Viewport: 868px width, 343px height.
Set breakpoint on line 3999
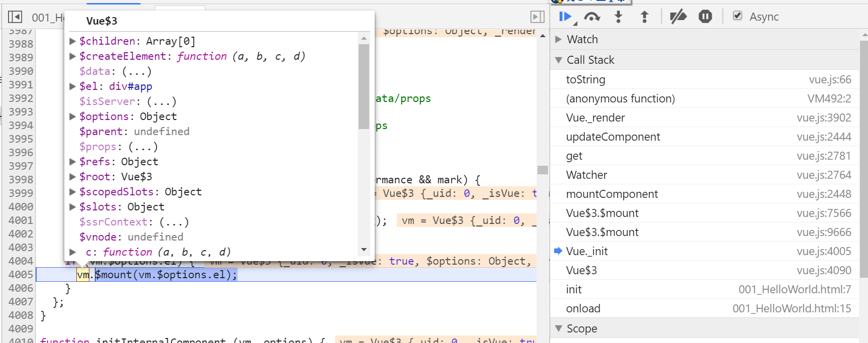(x=21, y=193)
